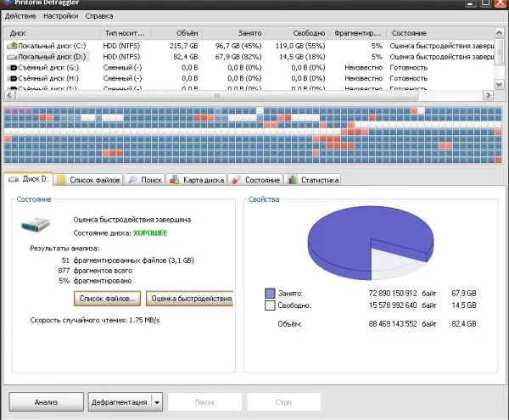509x420 pixels.
Task: Select Локальный диск (C:) row
Action: point(250,46)
